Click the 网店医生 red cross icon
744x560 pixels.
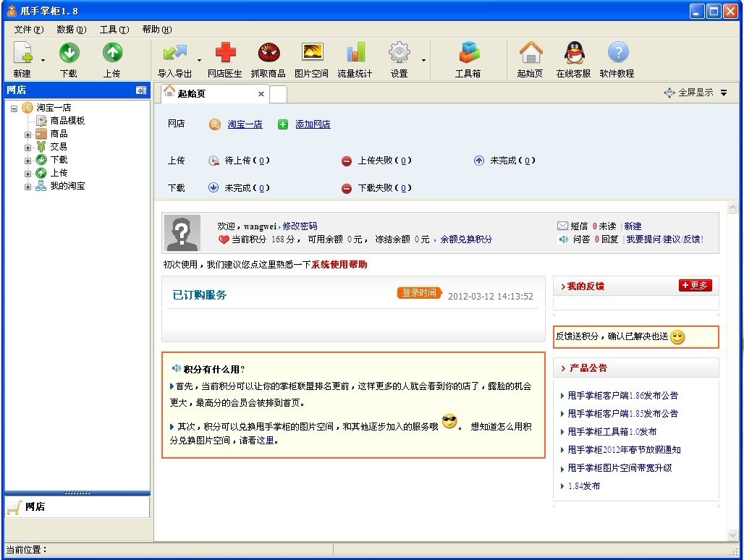[x=225, y=54]
